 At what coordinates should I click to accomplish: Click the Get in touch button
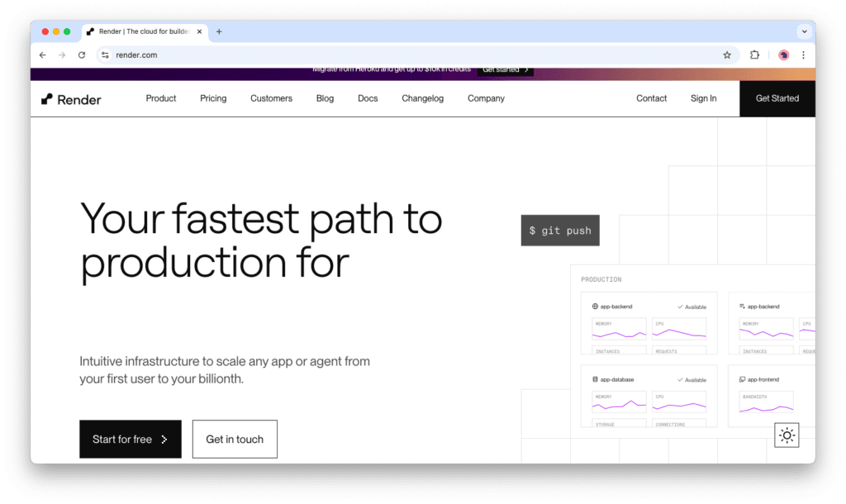235,440
